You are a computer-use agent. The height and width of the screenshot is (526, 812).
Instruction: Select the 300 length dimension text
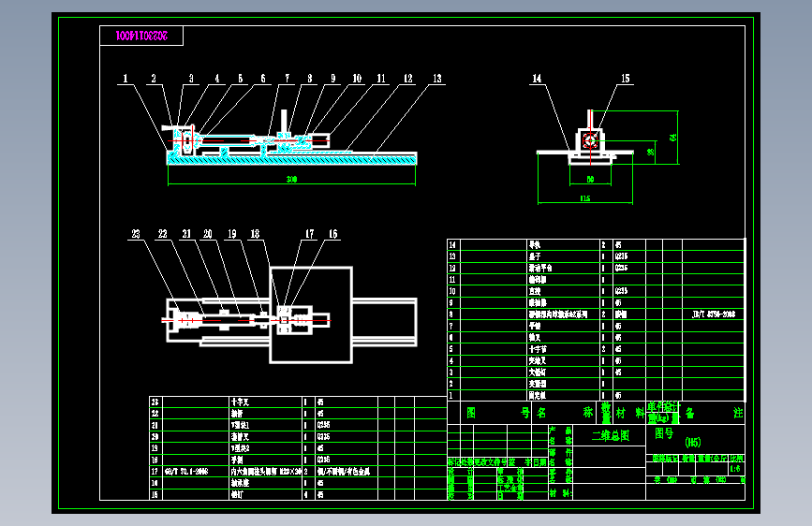[x=291, y=179]
